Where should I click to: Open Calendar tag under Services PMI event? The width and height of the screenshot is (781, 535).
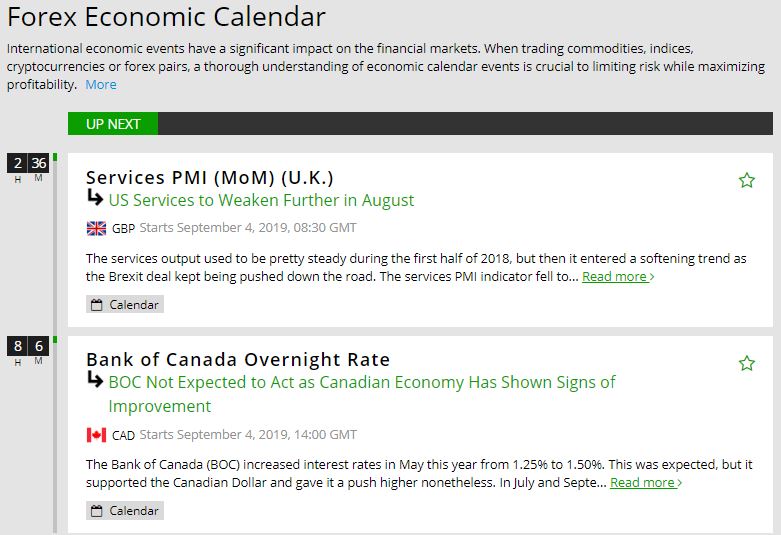[x=125, y=304]
